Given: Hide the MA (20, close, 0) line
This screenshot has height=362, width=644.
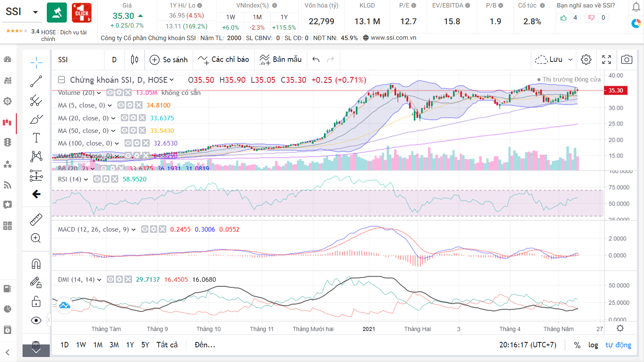Looking at the screenshot, I should point(124,118).
